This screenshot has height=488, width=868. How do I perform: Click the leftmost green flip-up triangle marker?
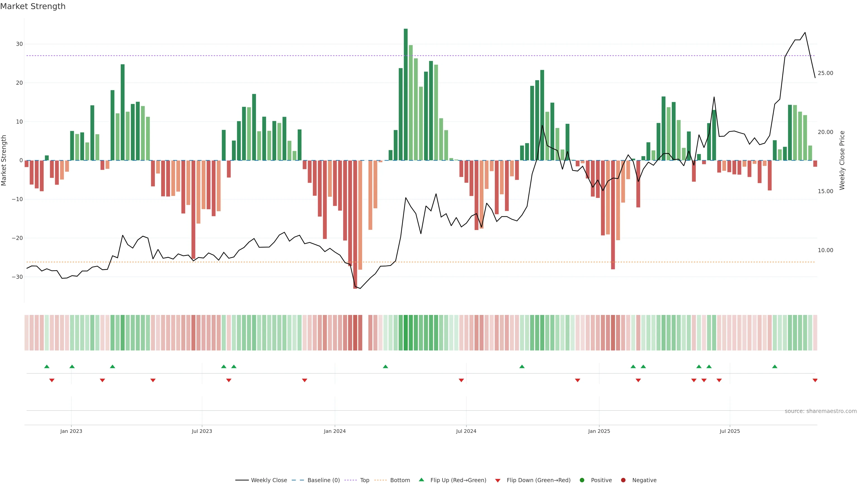pyautogui.click(x=47, y=366)
